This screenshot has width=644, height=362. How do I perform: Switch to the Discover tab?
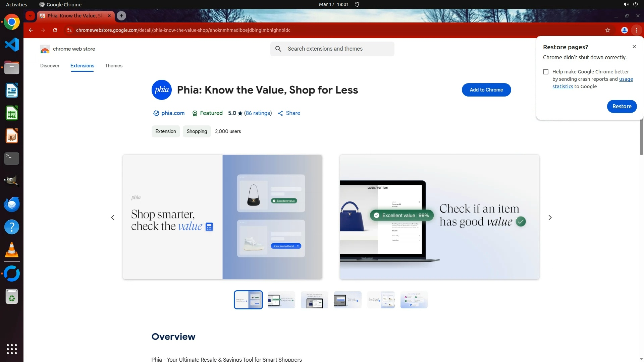click(x=50, y=66)
